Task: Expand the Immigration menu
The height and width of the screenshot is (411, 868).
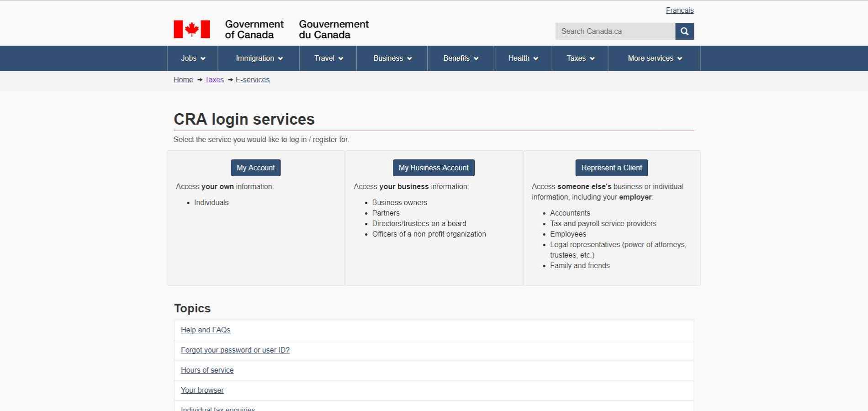Action: 259,58
